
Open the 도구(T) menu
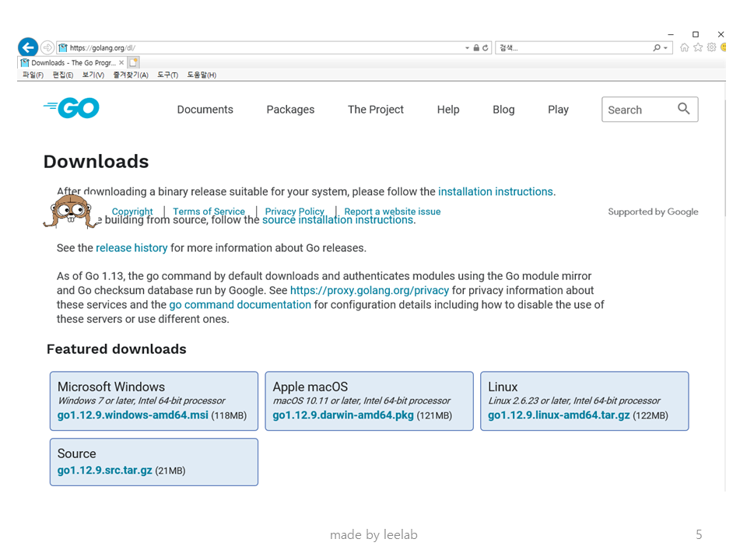coord(168,75)
